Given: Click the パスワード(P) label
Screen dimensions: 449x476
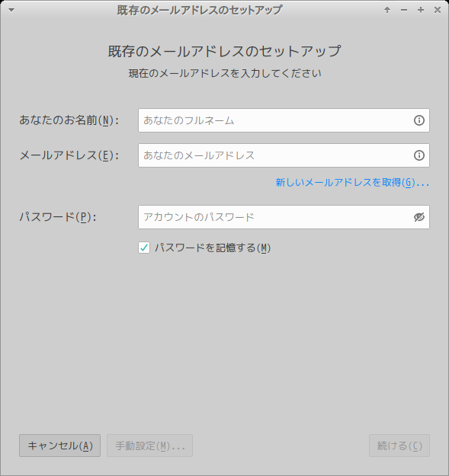Looking at the screenshot, I should pyautogui.click(x=58, y=217).
